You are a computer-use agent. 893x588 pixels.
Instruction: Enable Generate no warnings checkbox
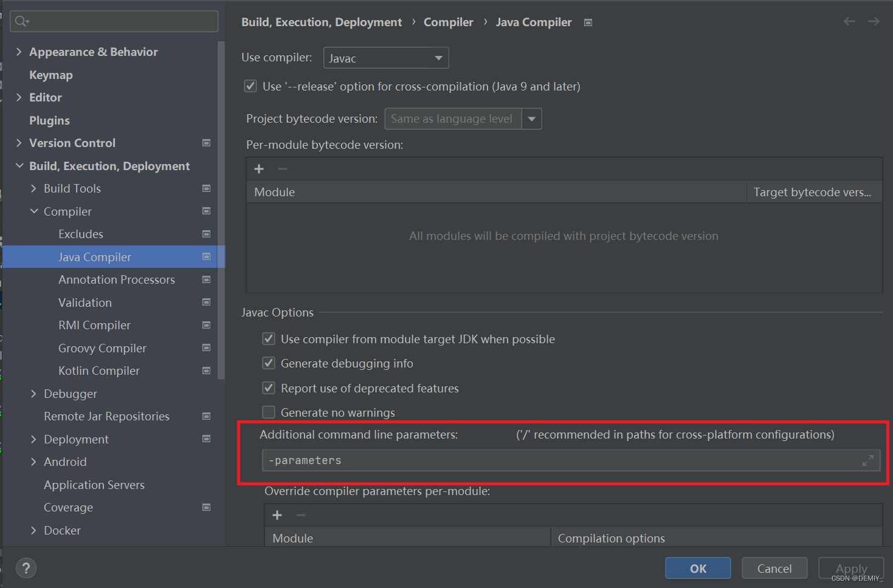point(269,412)
